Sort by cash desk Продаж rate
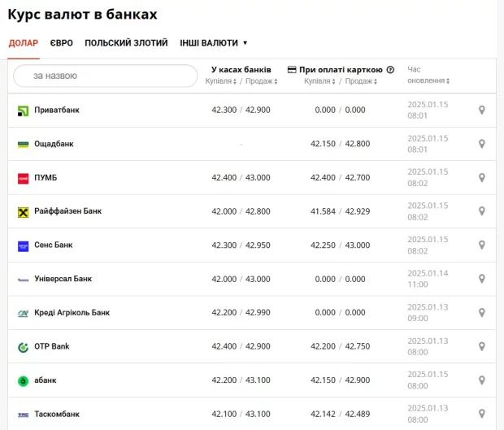The image size is (504, 430). [261, 81]
